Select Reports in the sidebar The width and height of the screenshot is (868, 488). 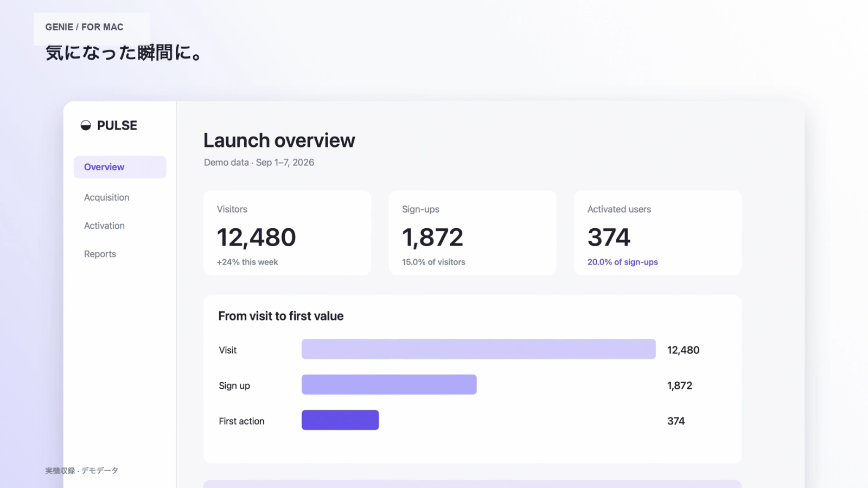tap(100, 254)
